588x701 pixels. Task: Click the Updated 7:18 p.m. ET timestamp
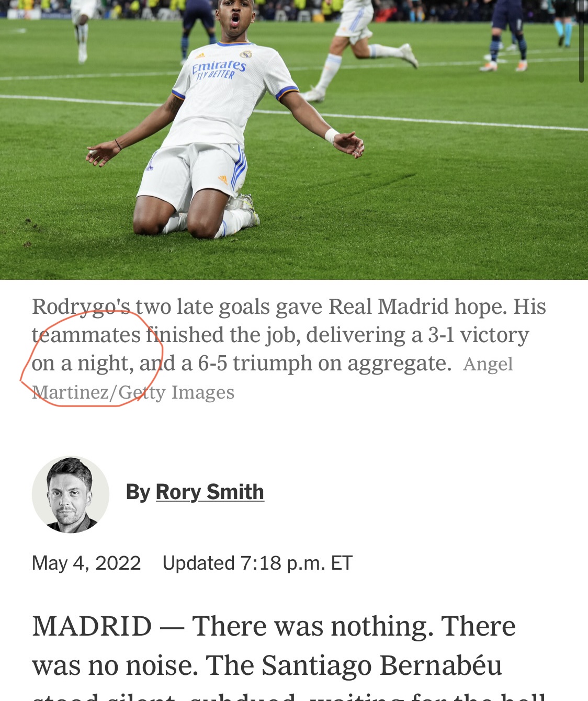click(257, 563)
